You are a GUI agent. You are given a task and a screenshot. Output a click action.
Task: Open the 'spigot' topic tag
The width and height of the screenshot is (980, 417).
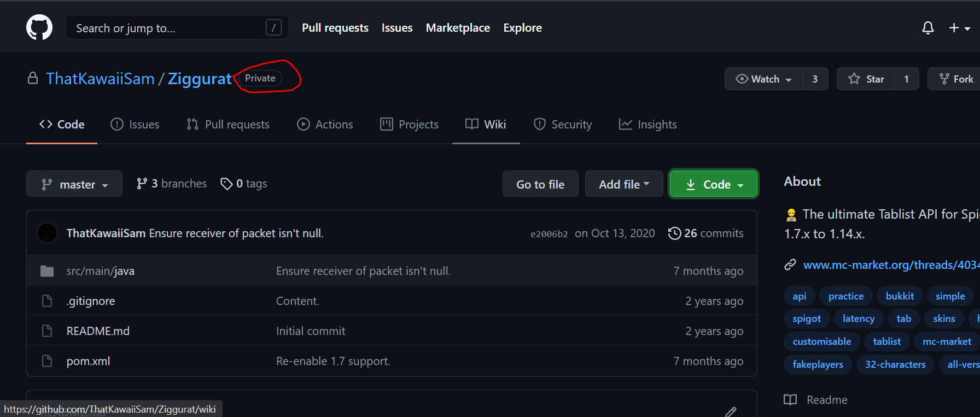point(807,319)
